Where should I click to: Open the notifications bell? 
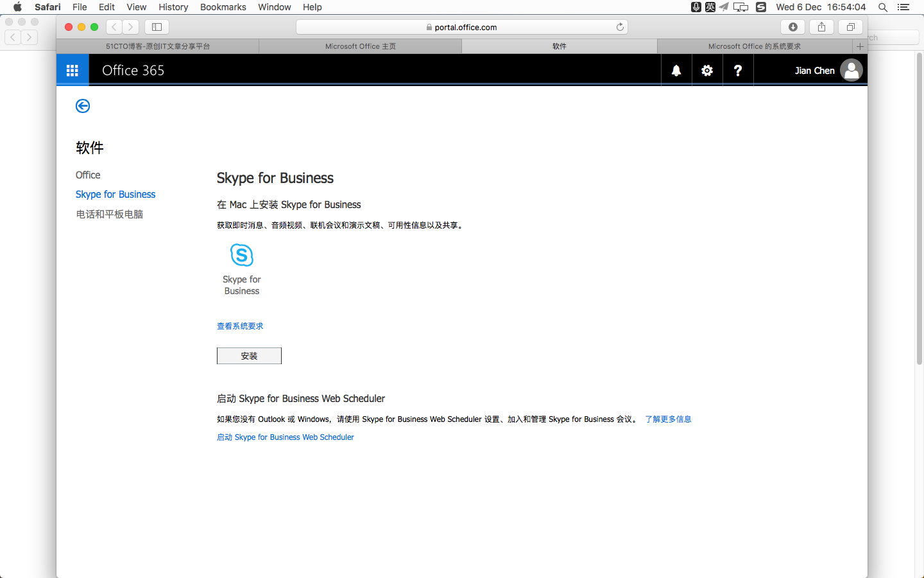pyautogui.click(x=676, y=71)
